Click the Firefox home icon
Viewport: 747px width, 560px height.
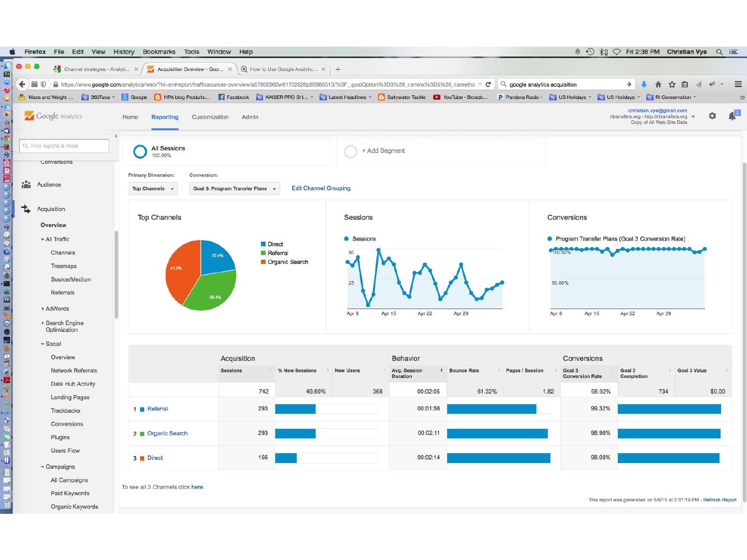(658, 85)
